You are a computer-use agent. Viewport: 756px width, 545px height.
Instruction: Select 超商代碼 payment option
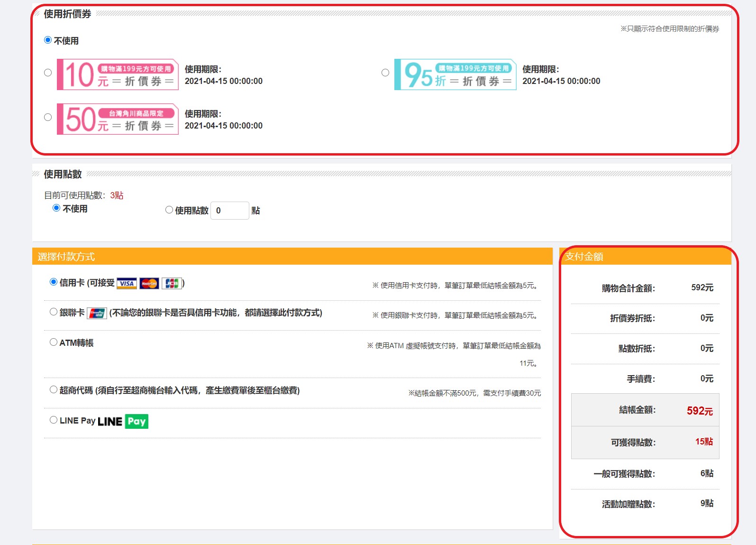pos(54,389)
